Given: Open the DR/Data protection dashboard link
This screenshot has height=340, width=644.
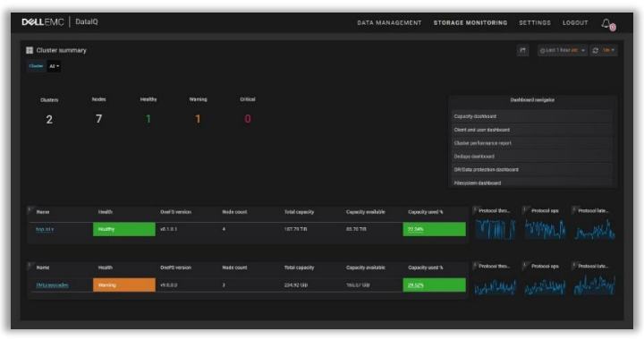Looking at the screenshot, I should [x=532, y=170].
